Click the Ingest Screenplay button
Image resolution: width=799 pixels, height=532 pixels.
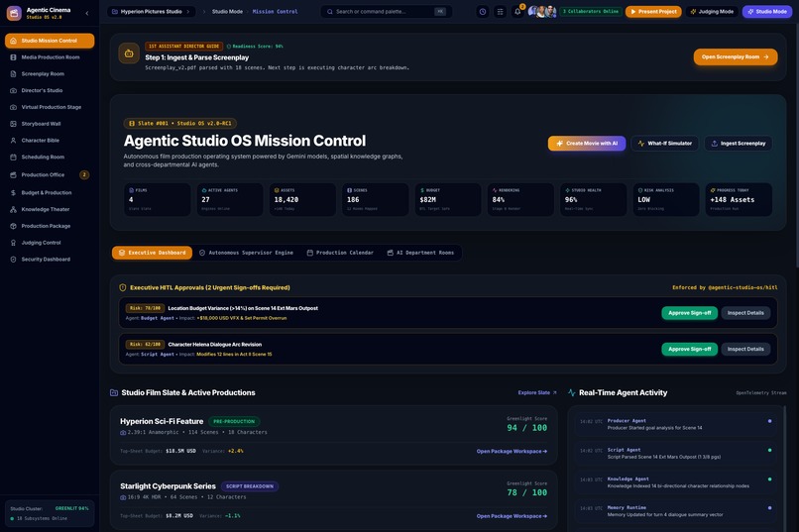pos(739,143)
